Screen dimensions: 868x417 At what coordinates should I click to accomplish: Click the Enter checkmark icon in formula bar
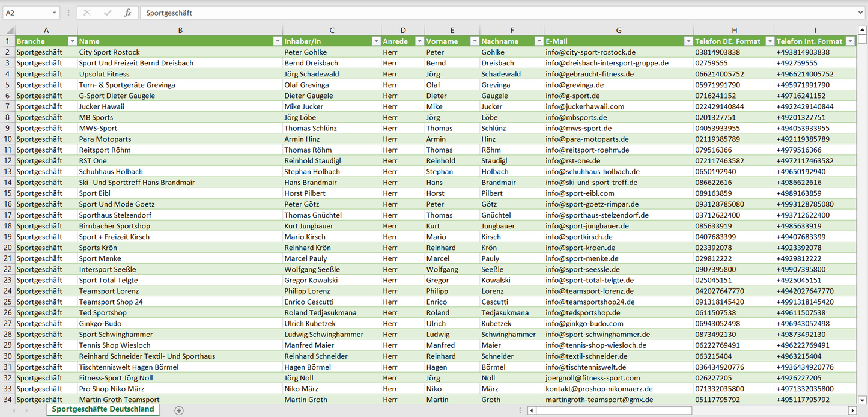(x=108, y=13)
